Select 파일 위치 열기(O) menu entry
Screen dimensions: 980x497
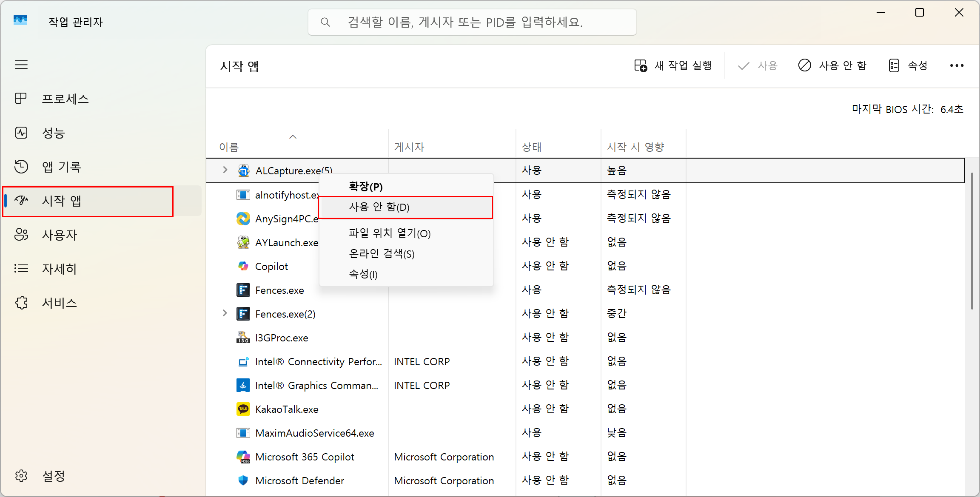tap(389, 233)
